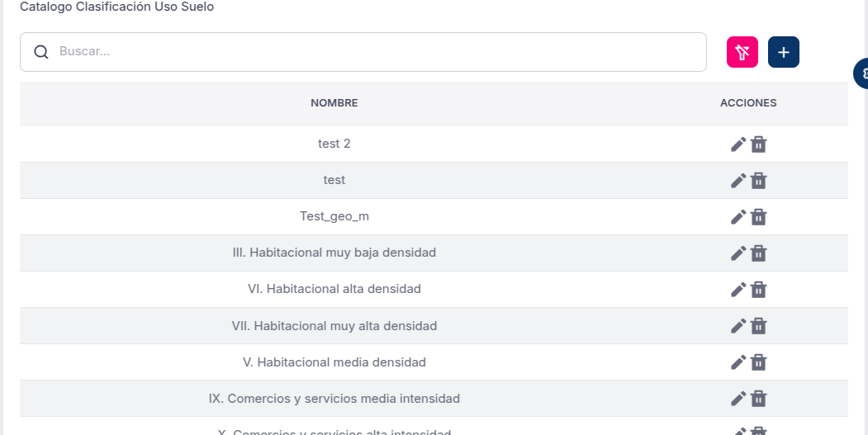
Task: Edit 'III. Habitacional muy baja densidad' with the pencil icon
Action: (x=738, y=253)
